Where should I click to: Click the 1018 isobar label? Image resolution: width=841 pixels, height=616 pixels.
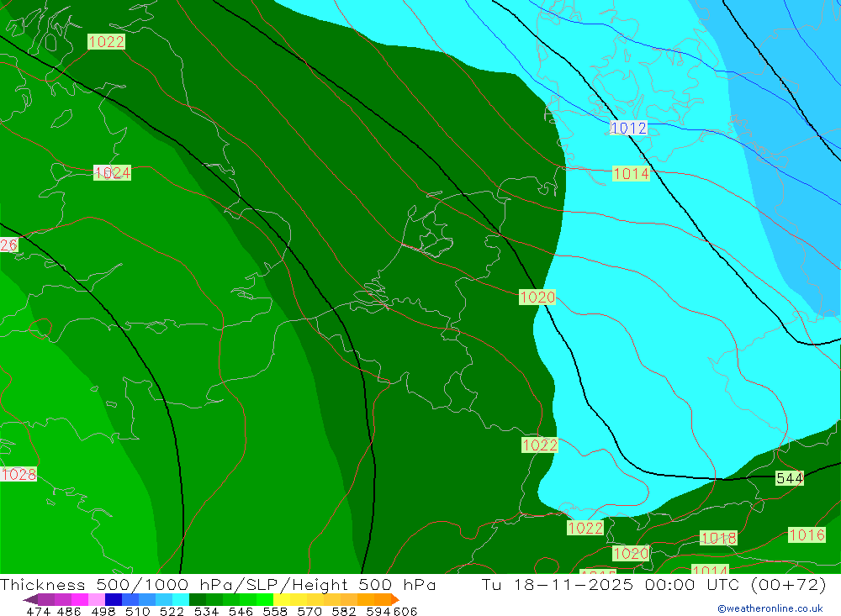(x=719, y=538)
